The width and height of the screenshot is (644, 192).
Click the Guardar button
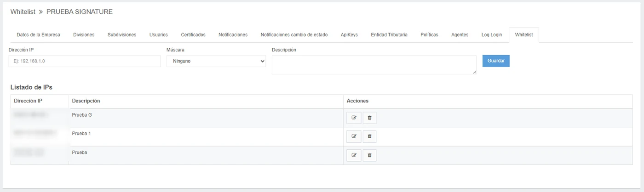coord(496,61)
